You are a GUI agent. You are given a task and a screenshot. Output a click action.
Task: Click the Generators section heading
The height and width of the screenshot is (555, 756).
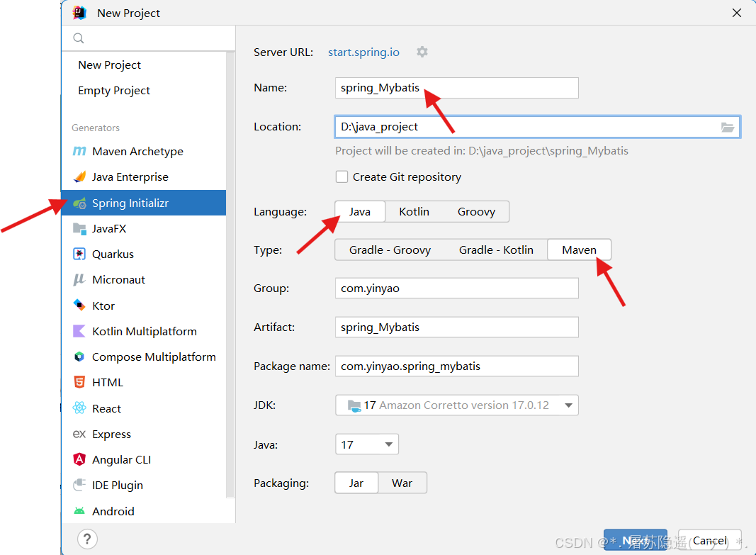click(x=96, y=128)
